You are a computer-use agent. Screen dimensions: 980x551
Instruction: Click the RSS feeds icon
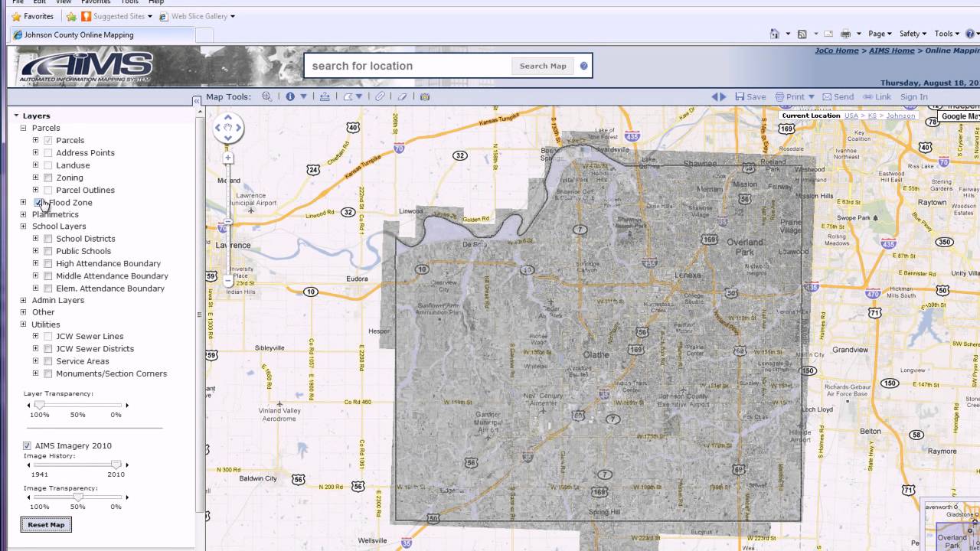[802, 34]
